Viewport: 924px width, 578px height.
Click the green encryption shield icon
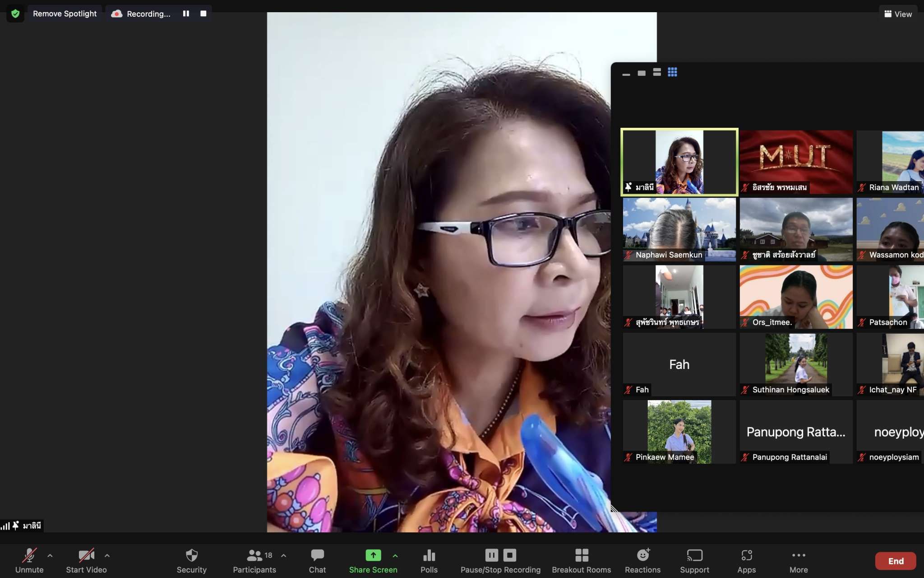tap(15, 14)
